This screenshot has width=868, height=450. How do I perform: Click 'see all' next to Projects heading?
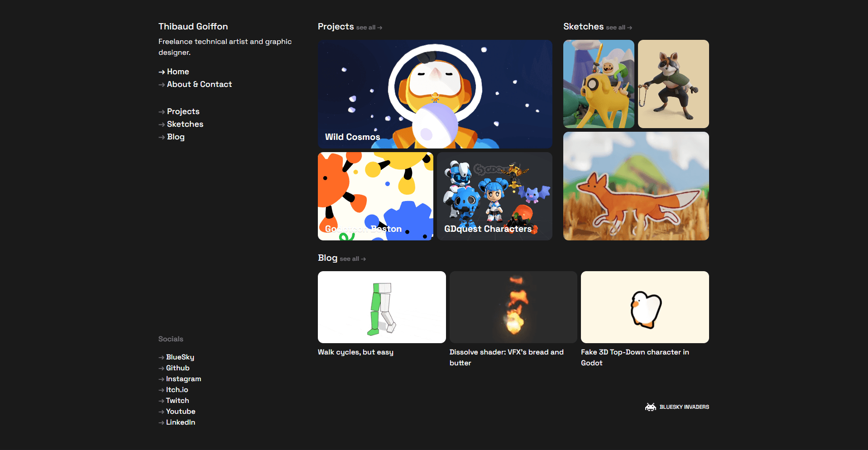[369, 28]
